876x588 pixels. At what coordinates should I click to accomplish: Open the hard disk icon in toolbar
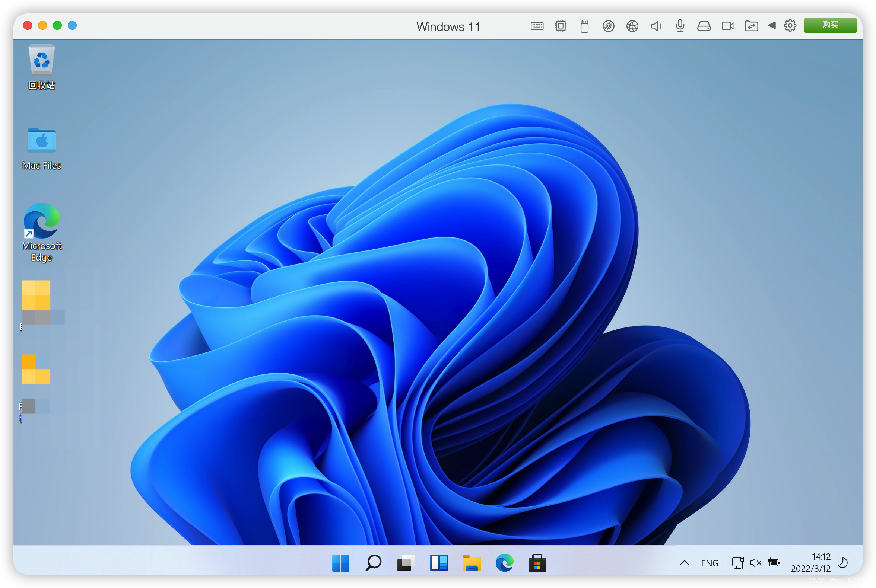(704, 26)
